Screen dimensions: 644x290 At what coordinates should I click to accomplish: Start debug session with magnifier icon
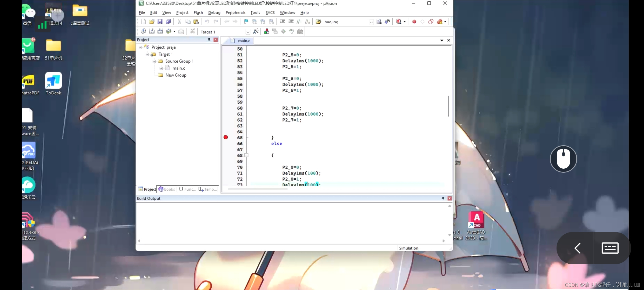click(398, 22)
